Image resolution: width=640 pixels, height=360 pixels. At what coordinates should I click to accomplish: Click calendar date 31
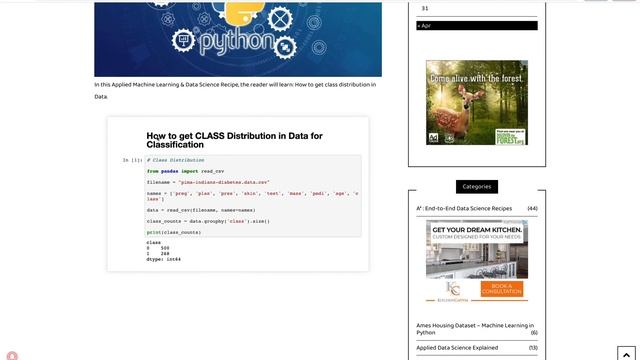(x=425, y=8)
